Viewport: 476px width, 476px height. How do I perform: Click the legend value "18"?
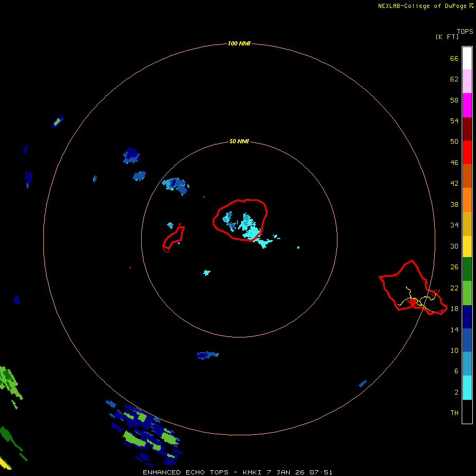(x=454, y=309)
